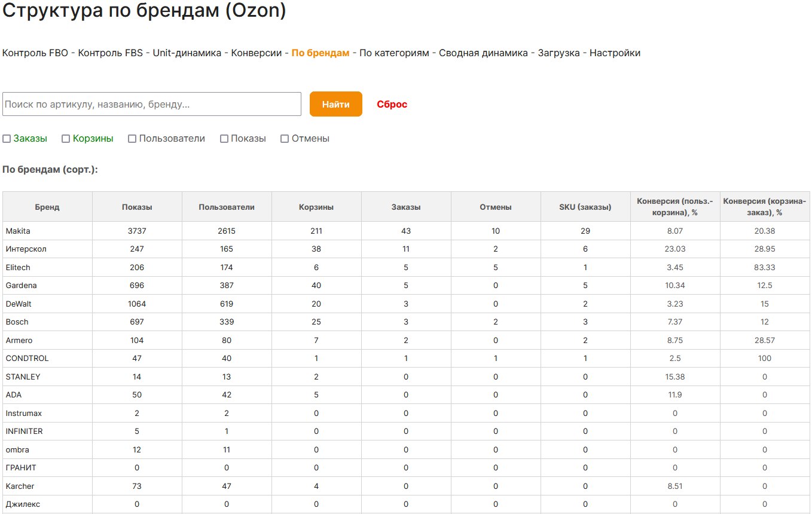The height and width of the screenshot is (514, 812).
Task: Sort by Заказы column header
Action: 406,207
